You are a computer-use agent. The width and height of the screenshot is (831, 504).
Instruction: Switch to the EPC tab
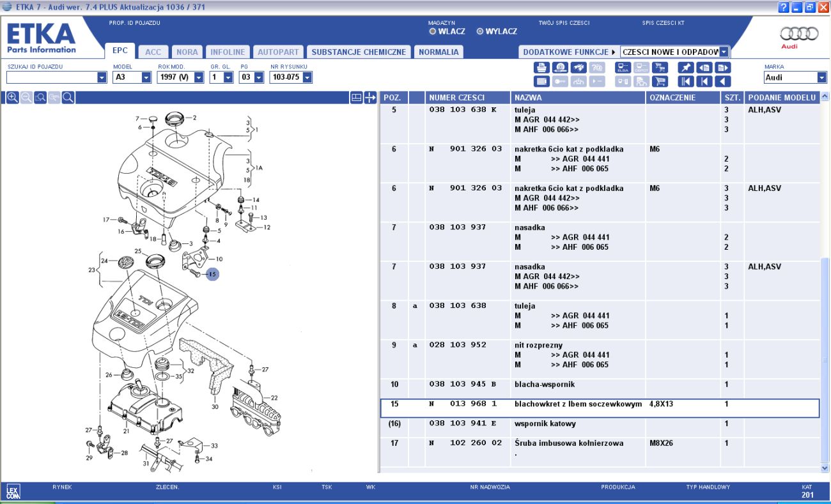[x=120, y=51]
